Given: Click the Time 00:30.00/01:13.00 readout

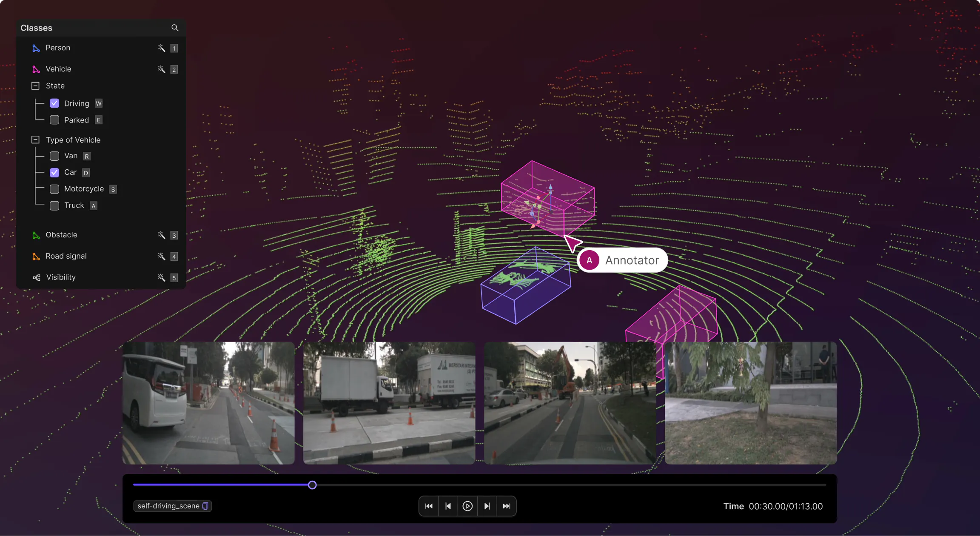Looking at the screenshot, I should tap(773, 506).
